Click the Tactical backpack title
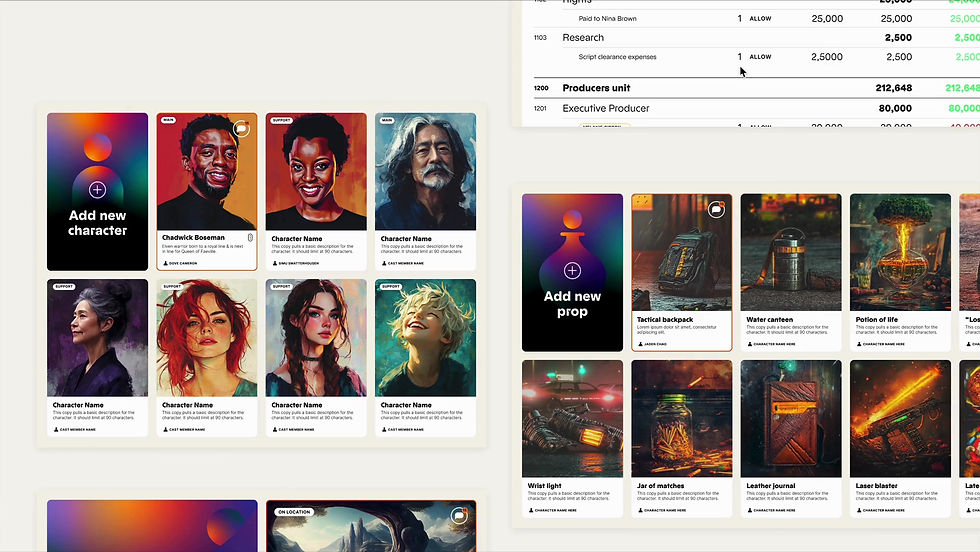 click(665, 319)
